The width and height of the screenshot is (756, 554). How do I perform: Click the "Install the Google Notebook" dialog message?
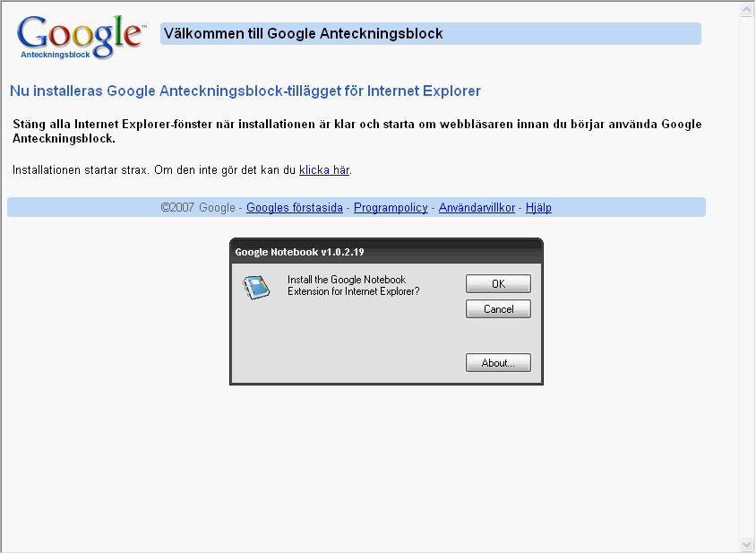click(353, 286)
